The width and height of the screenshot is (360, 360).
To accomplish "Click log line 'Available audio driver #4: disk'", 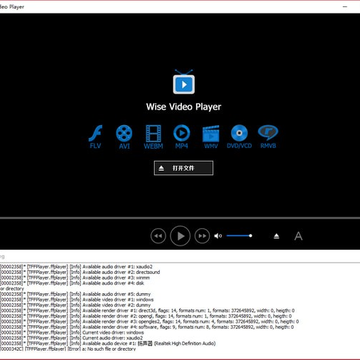I will click(x=72, y=283).
